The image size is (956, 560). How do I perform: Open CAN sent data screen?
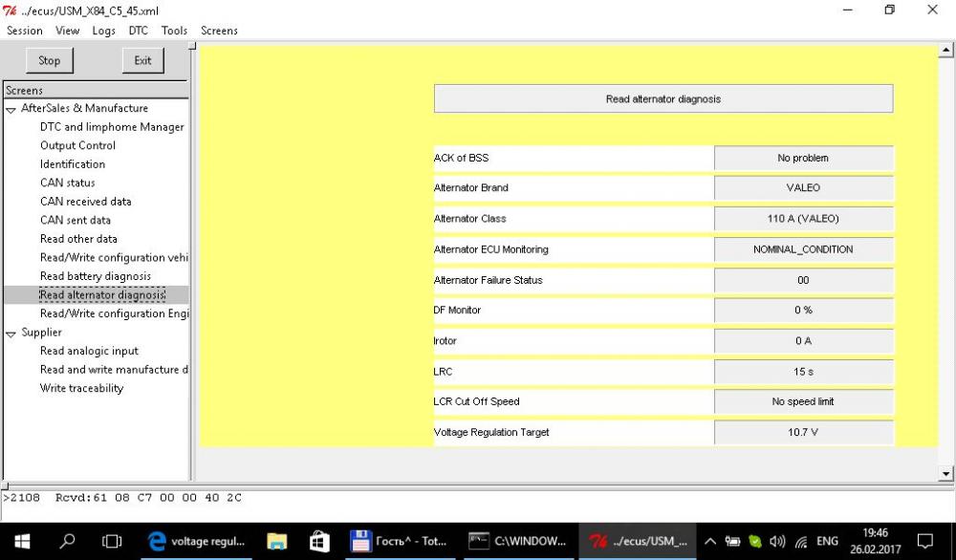click(76, 220)
